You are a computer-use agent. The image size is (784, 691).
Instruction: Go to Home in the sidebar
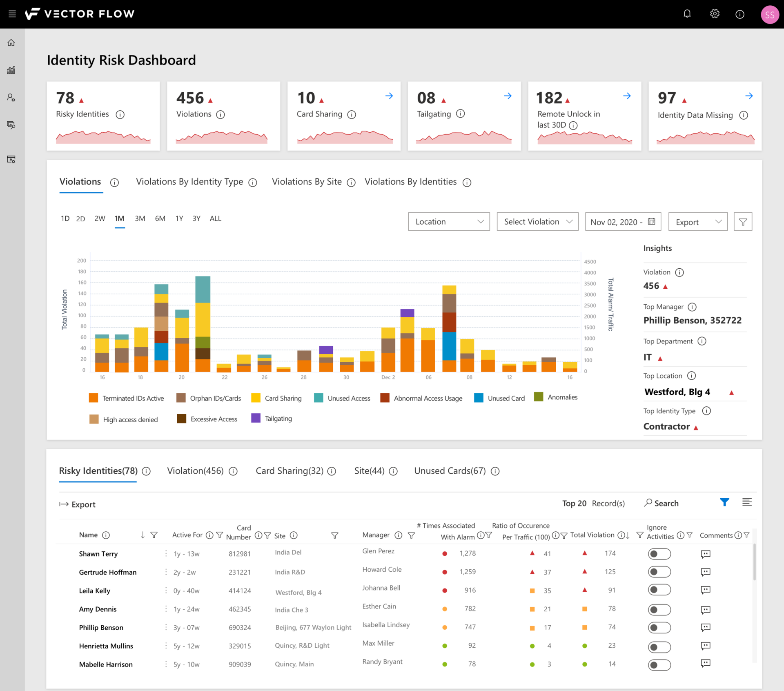[x=11, y=43]
